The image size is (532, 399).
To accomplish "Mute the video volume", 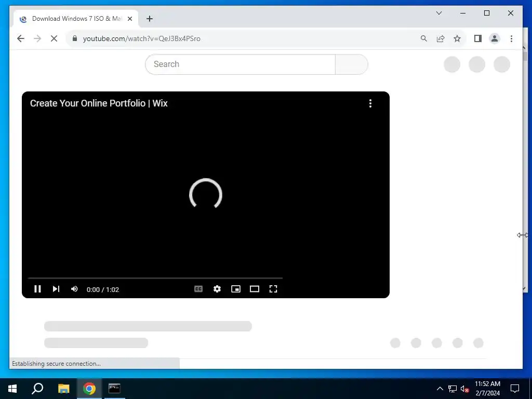I will [74, 289].
